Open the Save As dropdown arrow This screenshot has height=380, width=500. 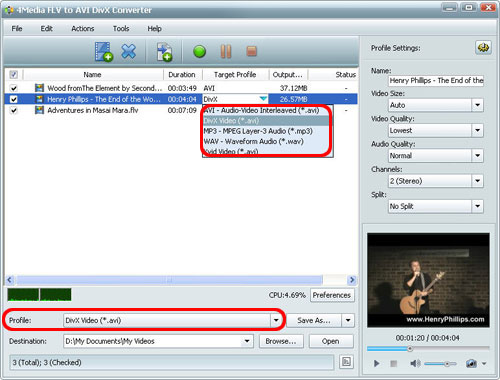coord(348,320)
